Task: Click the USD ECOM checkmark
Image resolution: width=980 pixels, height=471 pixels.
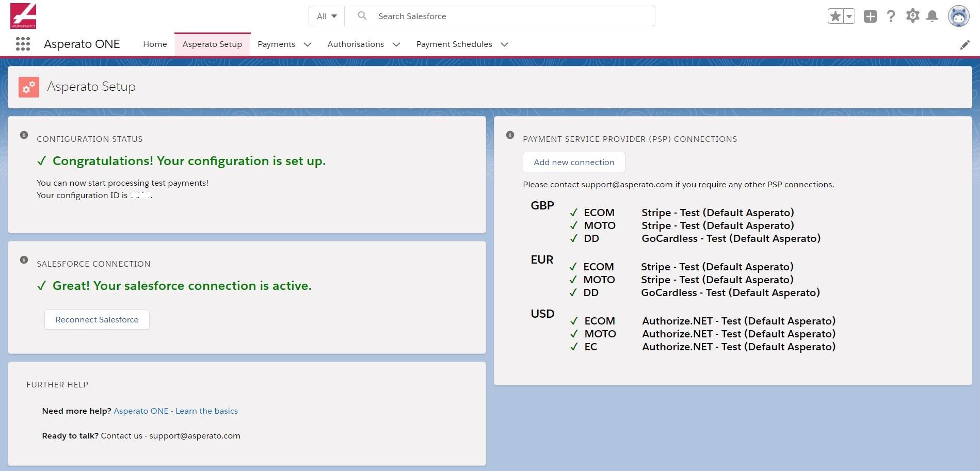Action: click(573, 321)
